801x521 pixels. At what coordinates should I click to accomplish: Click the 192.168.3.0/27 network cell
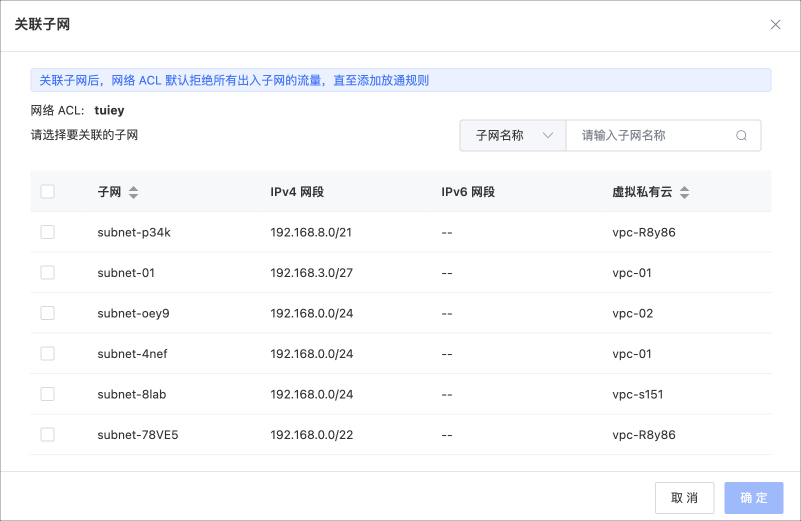[x=311, y=272]
